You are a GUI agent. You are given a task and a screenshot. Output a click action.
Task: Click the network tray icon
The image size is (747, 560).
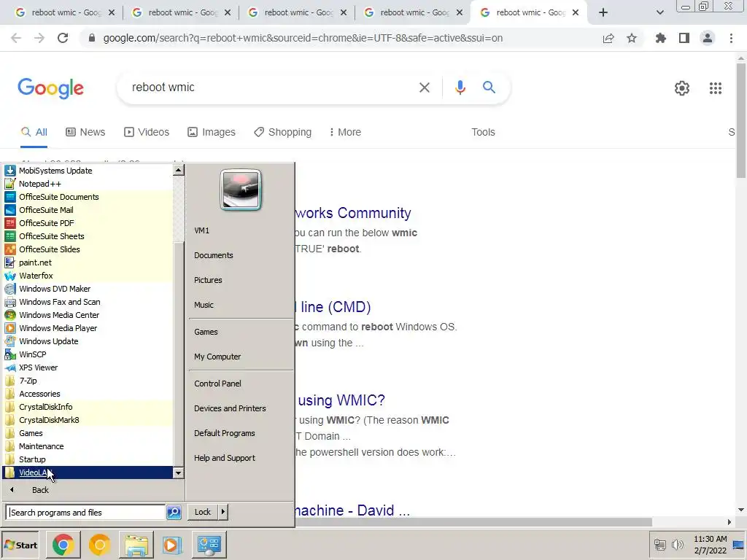point(659,544)
